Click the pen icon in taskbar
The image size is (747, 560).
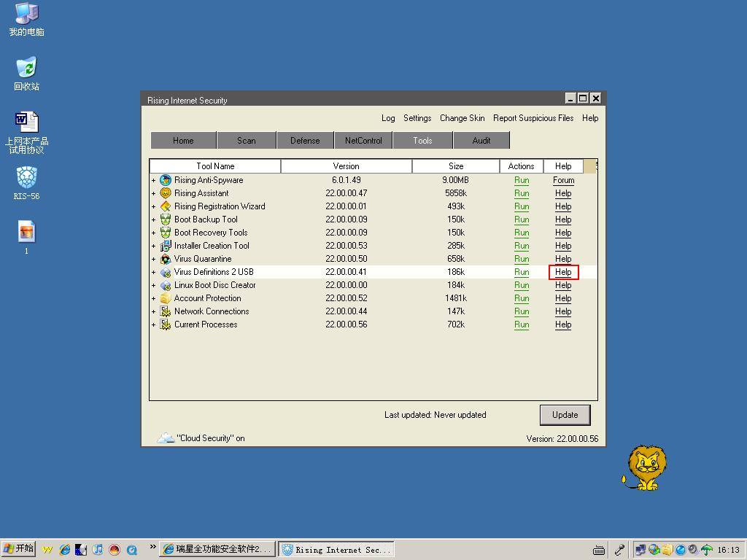point(619,550)
